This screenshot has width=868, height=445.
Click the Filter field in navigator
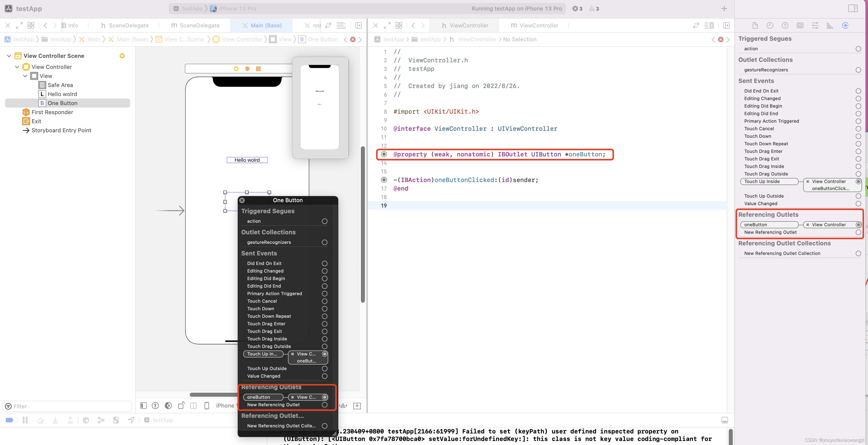click(67, 406)
